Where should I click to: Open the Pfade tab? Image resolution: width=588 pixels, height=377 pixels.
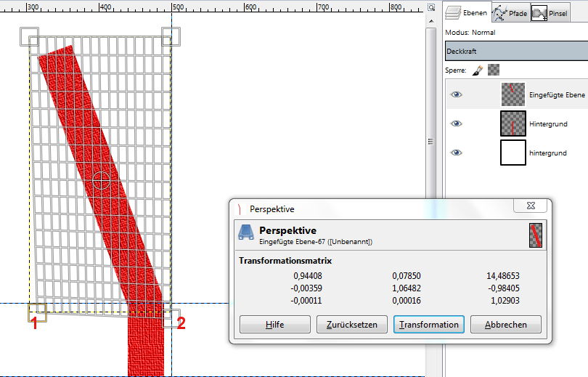[x=511, y=13]
